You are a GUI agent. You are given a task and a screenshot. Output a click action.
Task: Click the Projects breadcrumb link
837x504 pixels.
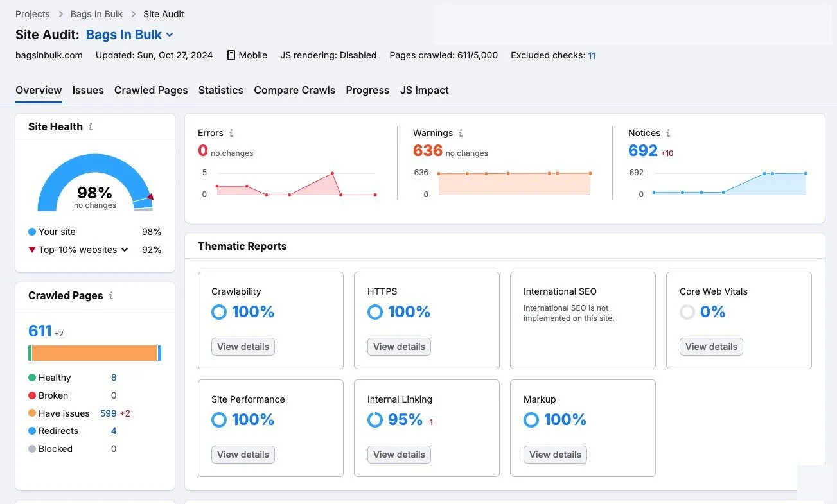click(33, 14)
